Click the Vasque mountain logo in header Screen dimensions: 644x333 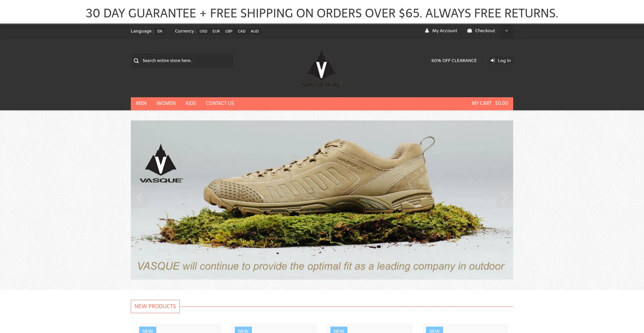(x=322, y=69)
